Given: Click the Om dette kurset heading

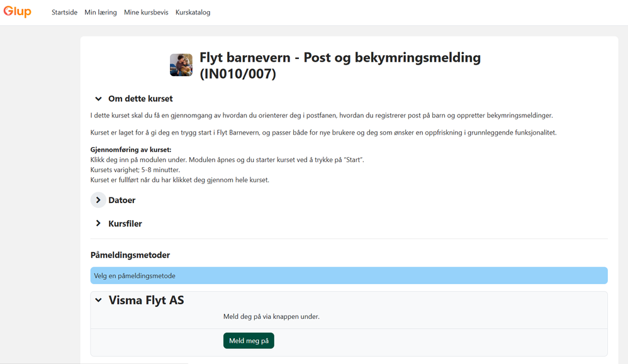Looking at the screenshot, I should pyautogui.click(x=140, y=99).
